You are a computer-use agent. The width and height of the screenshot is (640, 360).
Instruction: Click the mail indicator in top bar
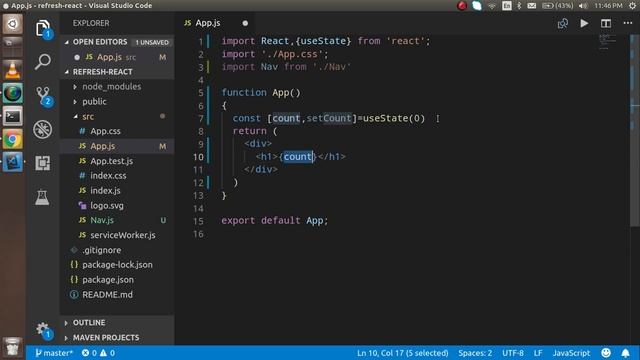click(x=531, y=6)
